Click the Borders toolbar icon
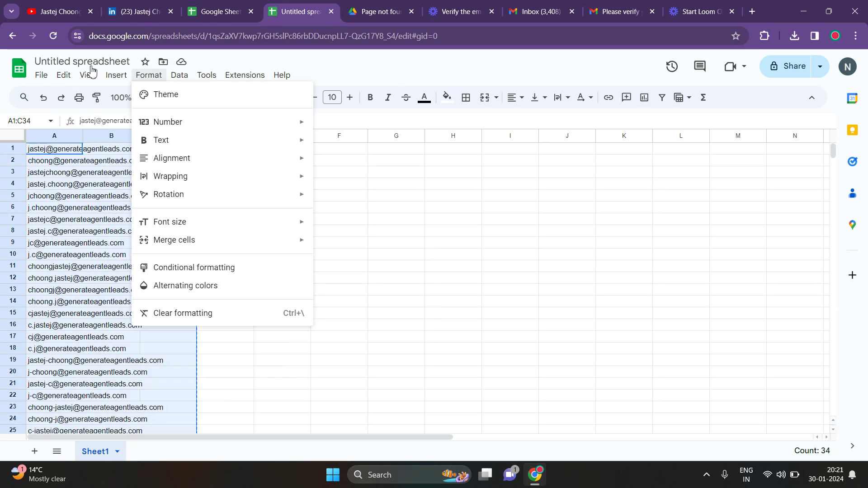This screenshot has width=868, height=488. (466, 97)
